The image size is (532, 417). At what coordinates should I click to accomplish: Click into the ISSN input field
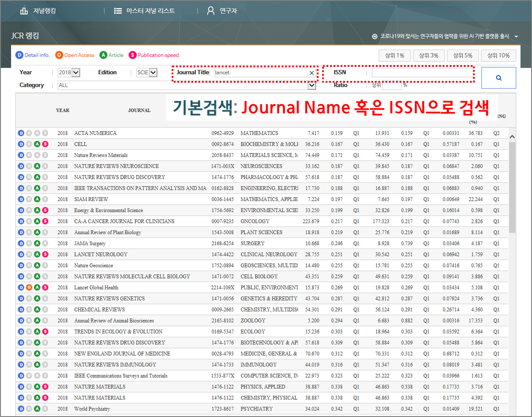[422, 73]
